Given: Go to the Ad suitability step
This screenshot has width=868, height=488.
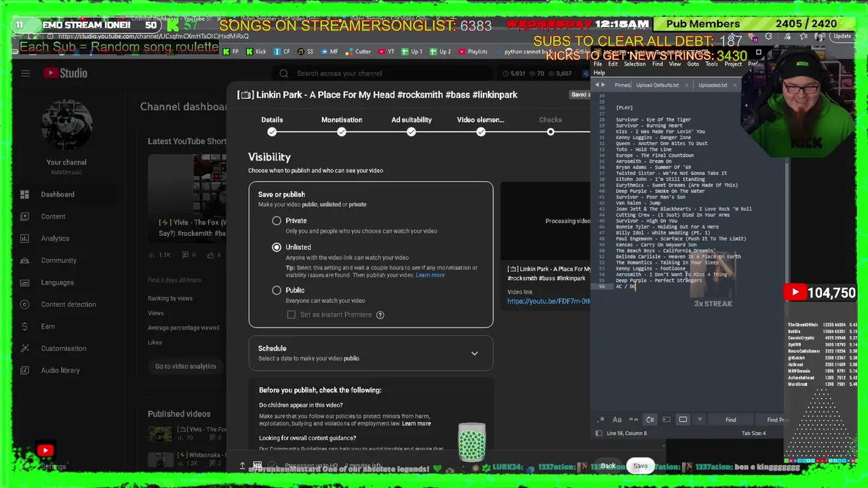Looking at the screenshot, I should [x=412, y=125].
